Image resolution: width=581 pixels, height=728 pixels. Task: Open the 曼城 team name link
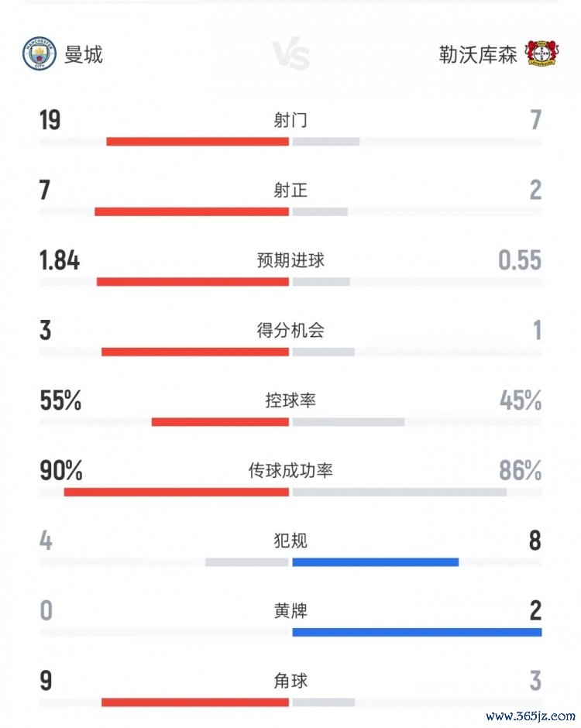click(83, 54)
